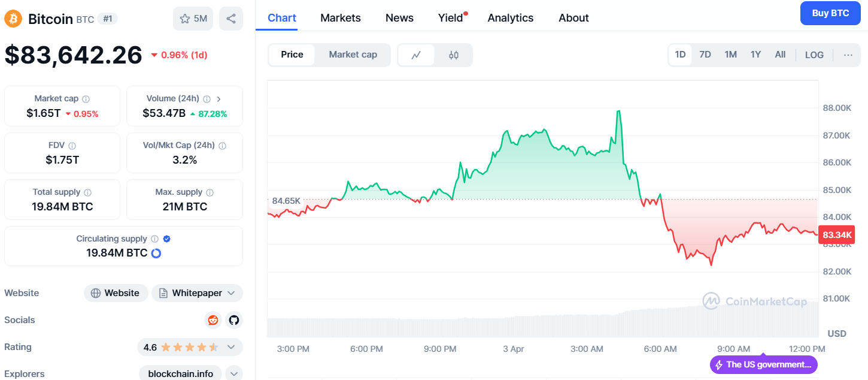Toggle LOG scale on chart
Image resolution: width=868 pixels, height=380 pixels.
pyautogui.click(x=814, y=55)
